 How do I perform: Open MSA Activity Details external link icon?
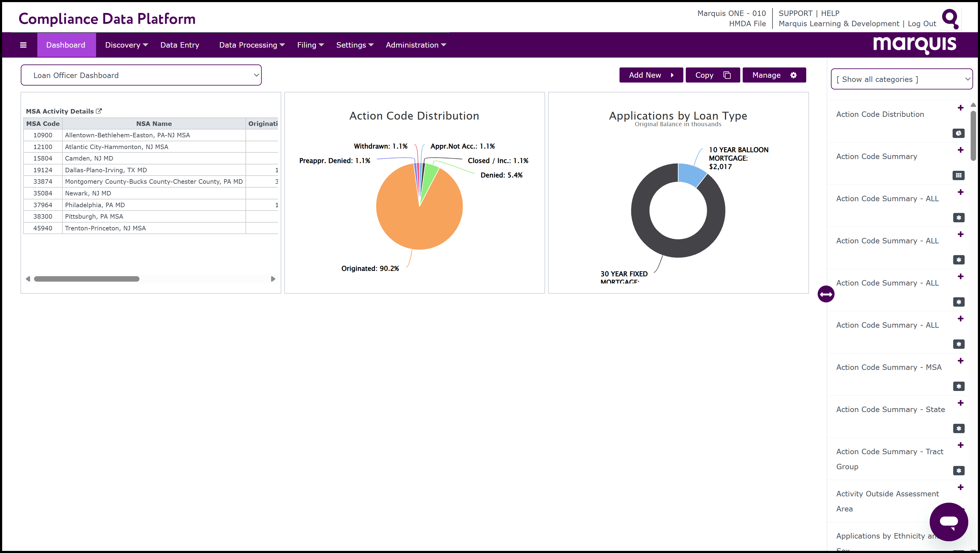(99, 111)
